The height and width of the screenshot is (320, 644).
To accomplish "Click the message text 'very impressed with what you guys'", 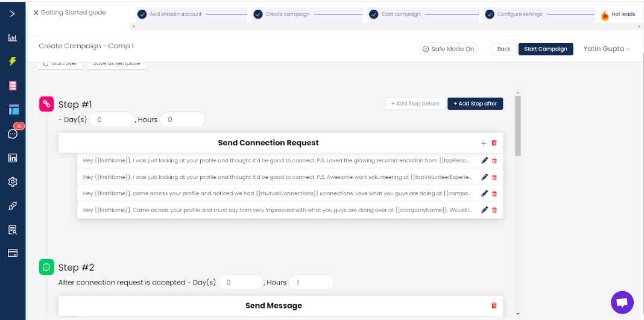I will [x=278, y=209].
